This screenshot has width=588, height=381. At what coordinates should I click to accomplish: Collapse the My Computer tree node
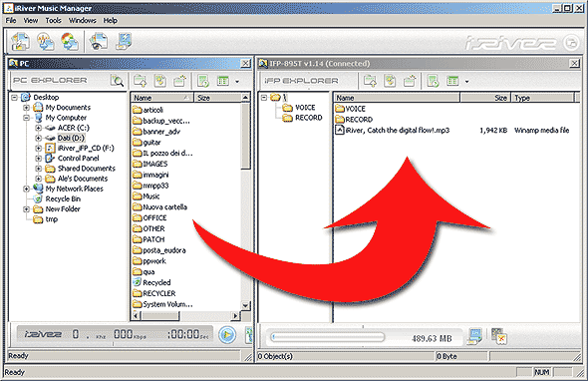pos(26,118)
